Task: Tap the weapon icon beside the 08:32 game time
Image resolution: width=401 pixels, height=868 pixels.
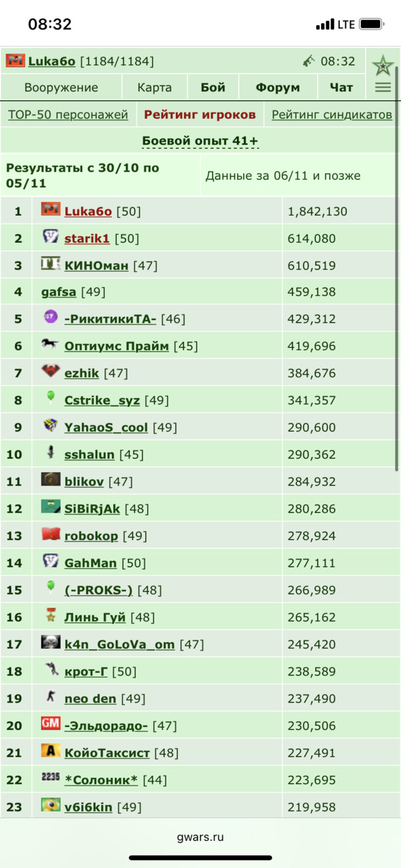Action: 309,61
